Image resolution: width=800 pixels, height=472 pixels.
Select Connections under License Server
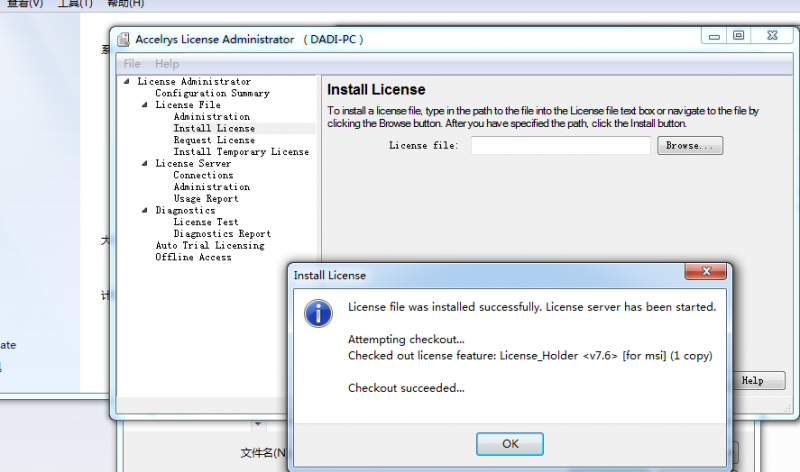point(203,175)
